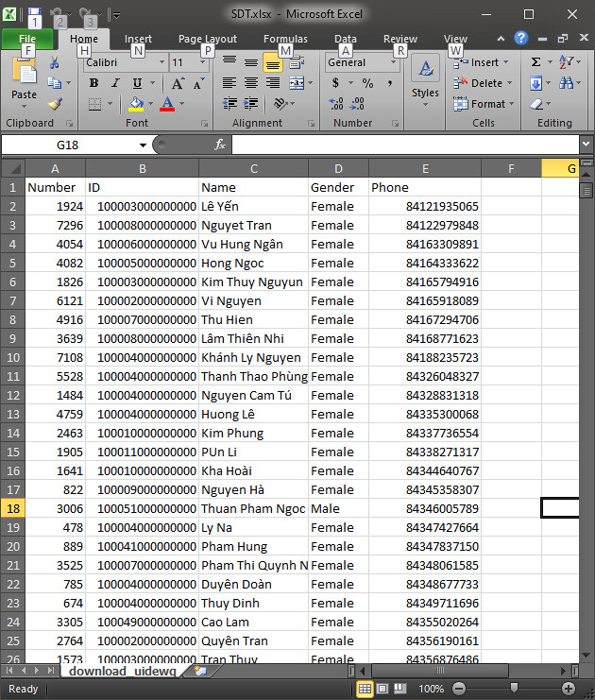This screenshot has height=700, width=595.
Task: Switch to Page Break Preview
Action: pyautogui.click(x=399, y=689)
